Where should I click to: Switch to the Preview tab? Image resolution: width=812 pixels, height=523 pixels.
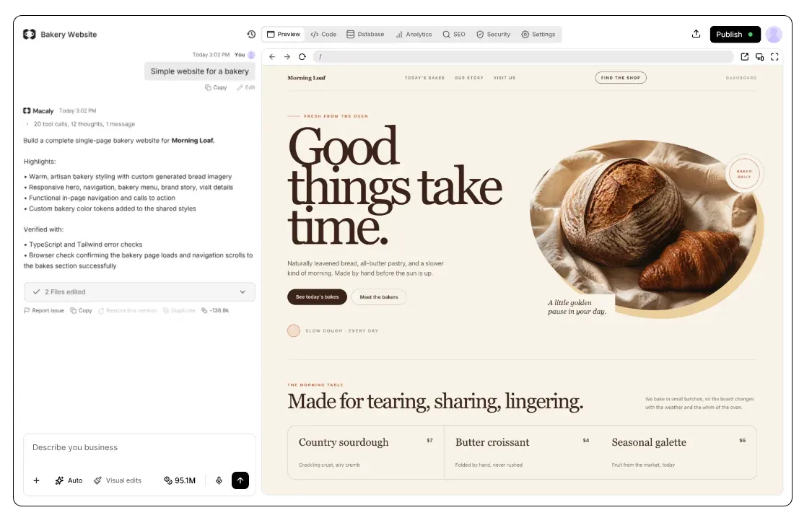[283, 34]
